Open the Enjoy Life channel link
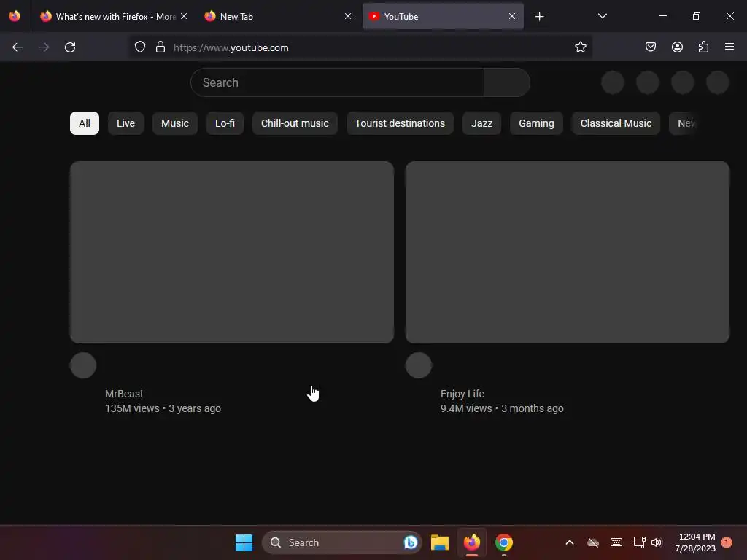This screenshot has height=560, width=747. (462, 394)
